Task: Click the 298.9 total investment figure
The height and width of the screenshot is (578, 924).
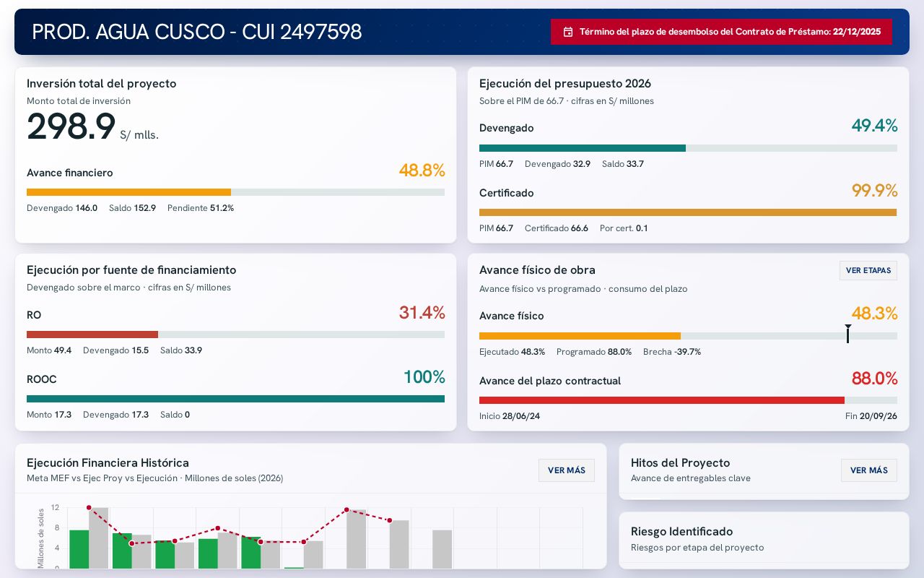Action: (71, 127)
